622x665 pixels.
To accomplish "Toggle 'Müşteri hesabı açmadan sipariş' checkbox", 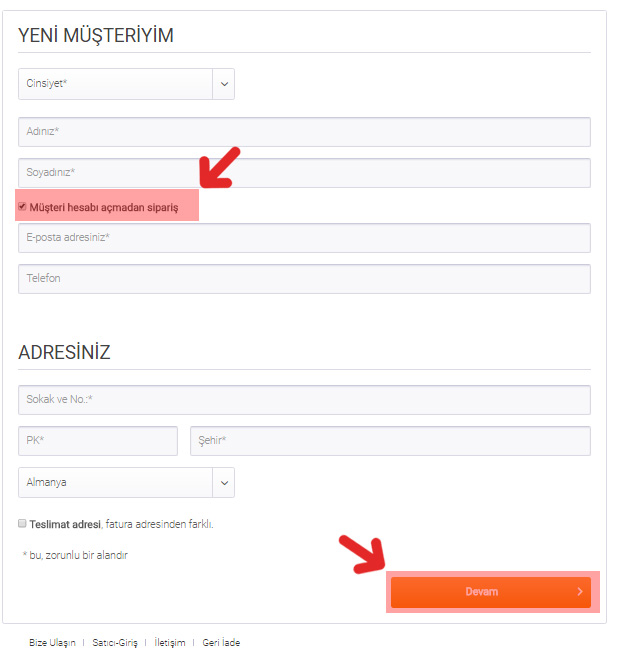I will [x=22, y=207].
